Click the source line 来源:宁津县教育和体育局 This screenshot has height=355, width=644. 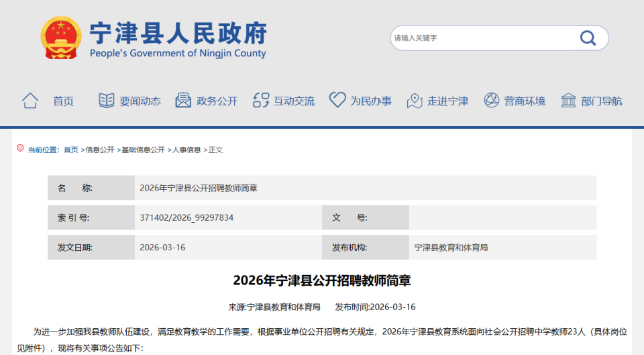274,307
